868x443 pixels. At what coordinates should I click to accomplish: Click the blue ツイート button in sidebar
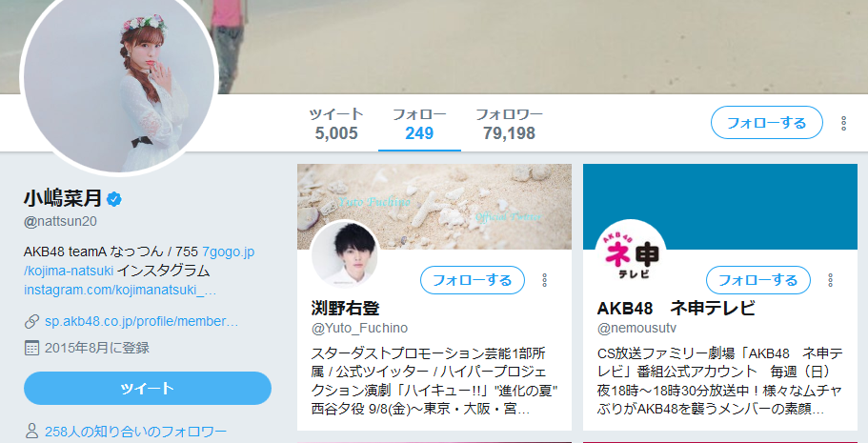click(148, 388)
